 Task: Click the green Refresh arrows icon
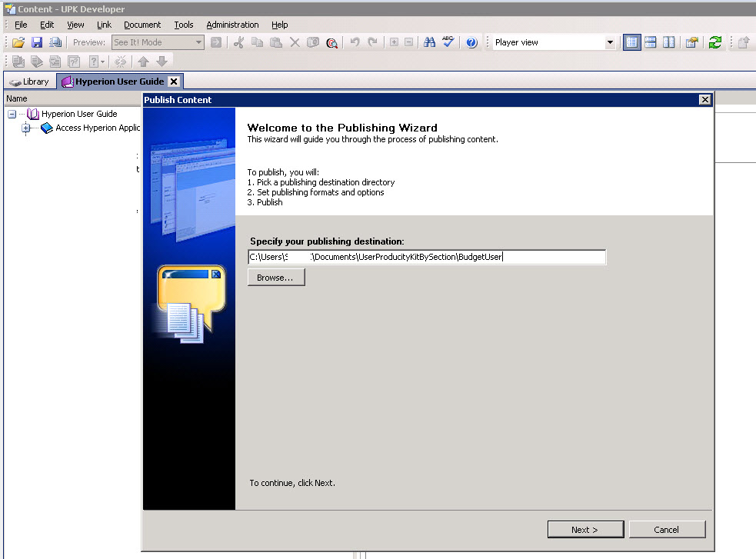pos(715,42)
